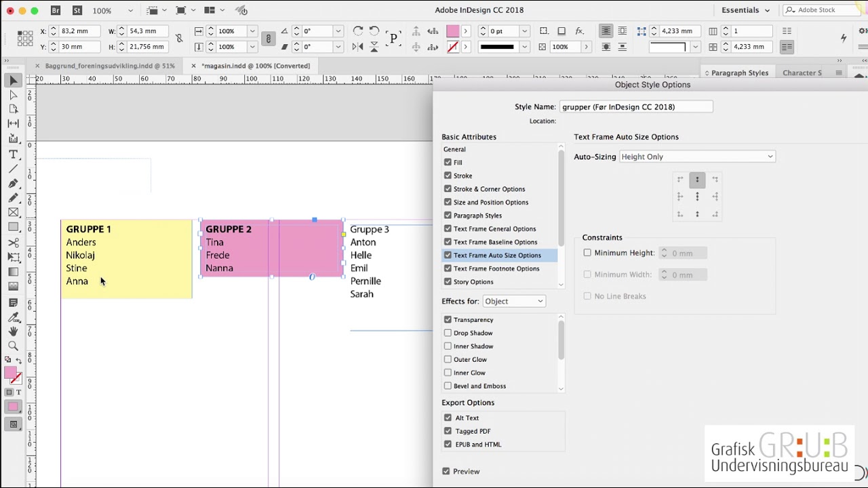Click the fill/stroke swatch in the toolbox

(x=12, y=375)
